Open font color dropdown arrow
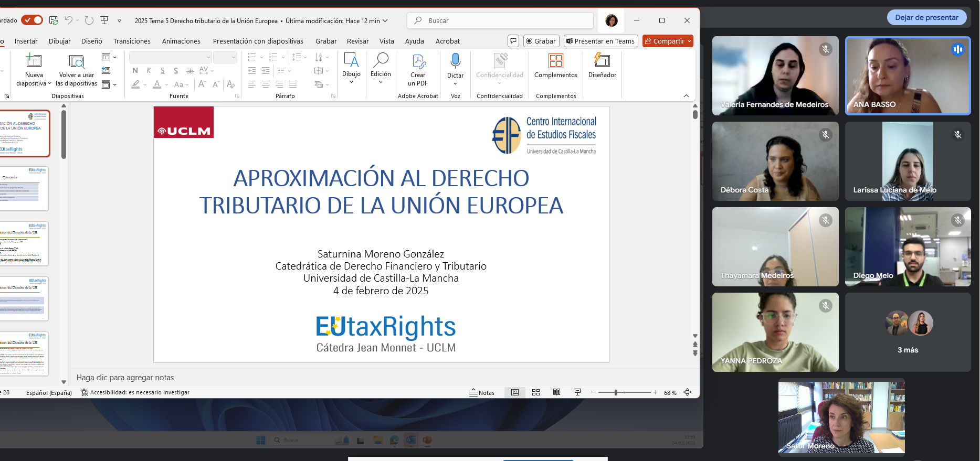This screenshot has width=980, height=461. tap(167, 84)
